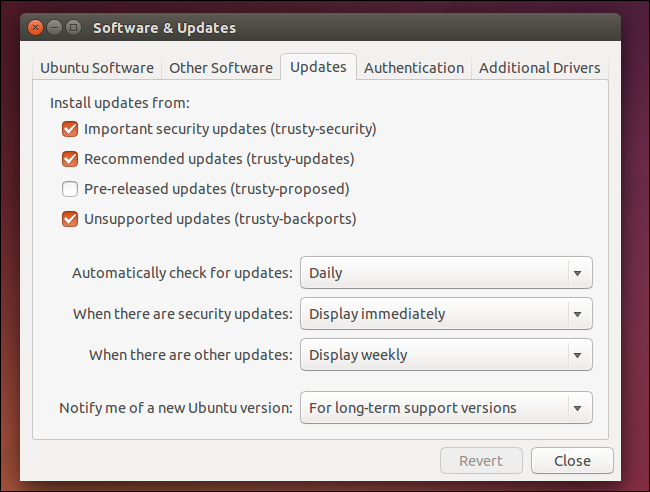650x492 pixels.
Task: Expand the security updates dropdown
Action: 446,314
